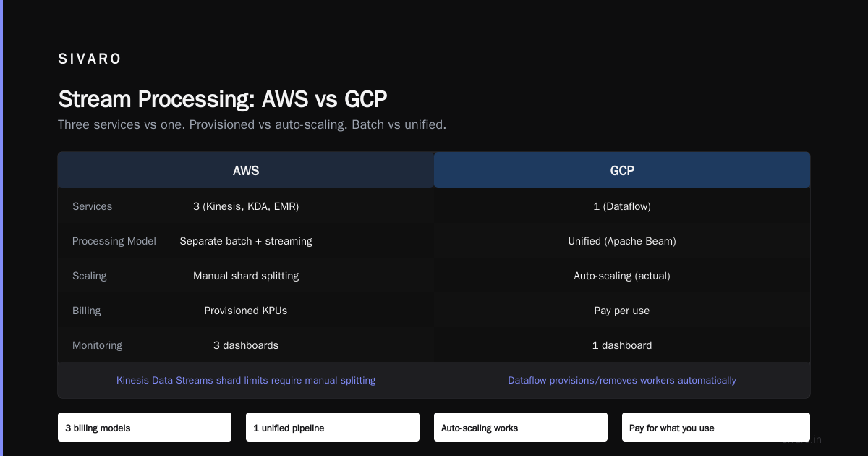Click the '3 dashboards' cell
Screen dimensions: 868x456
point(246,345)
